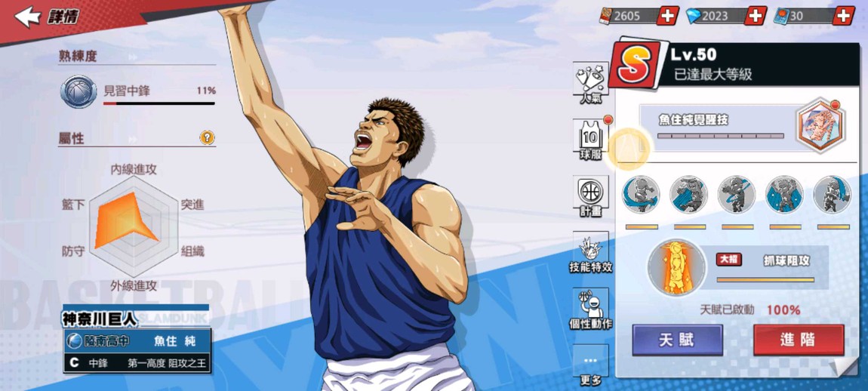Go back with the 詳情 arrow
868x391 pixels.
coord(28,17)
